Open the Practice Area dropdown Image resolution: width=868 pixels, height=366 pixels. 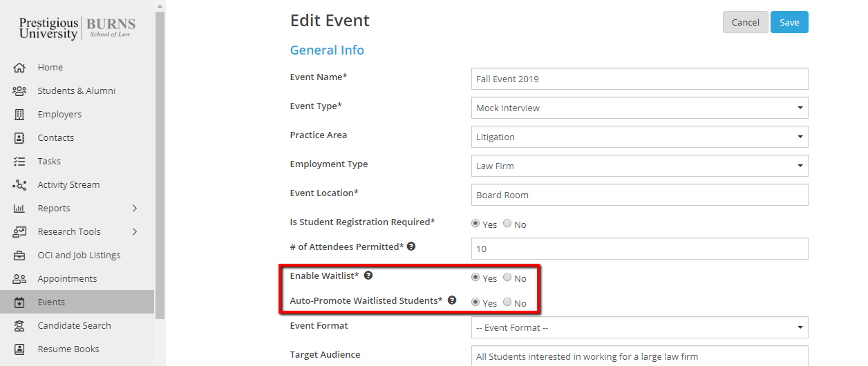(x=639, y=137)
